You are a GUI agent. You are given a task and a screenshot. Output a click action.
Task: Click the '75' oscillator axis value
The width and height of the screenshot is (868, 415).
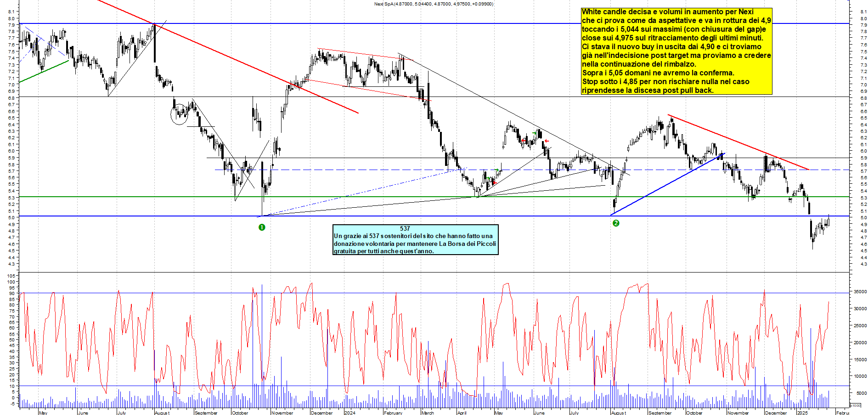(x=12, y=311)
